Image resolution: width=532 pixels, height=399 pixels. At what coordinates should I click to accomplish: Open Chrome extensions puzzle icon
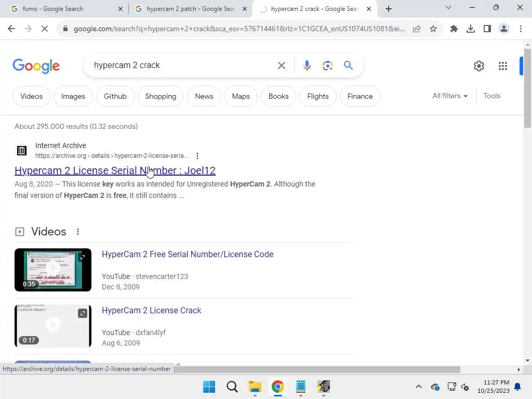pyautogui.click(x=454, y=29)
